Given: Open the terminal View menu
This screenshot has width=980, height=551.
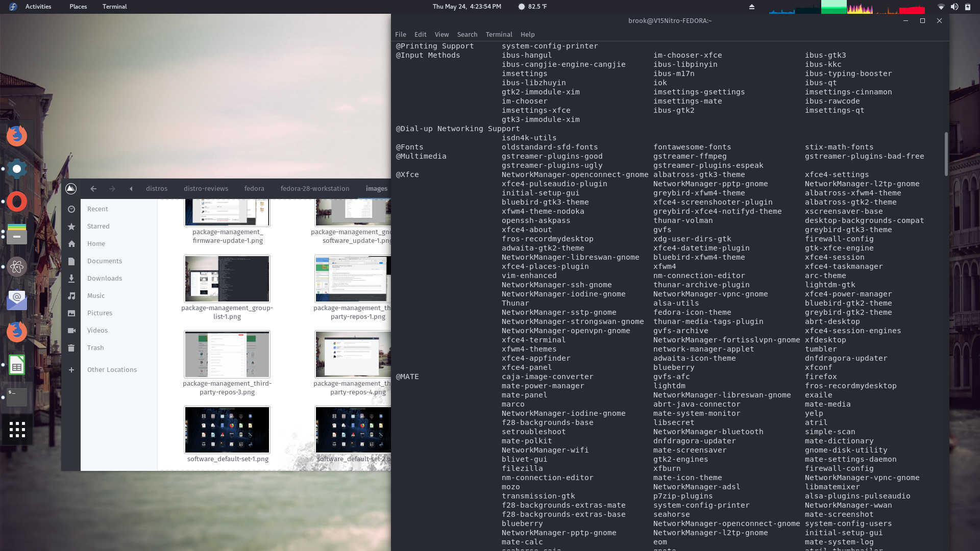Looking at the screenshot, I should click(x=442, y=34).
